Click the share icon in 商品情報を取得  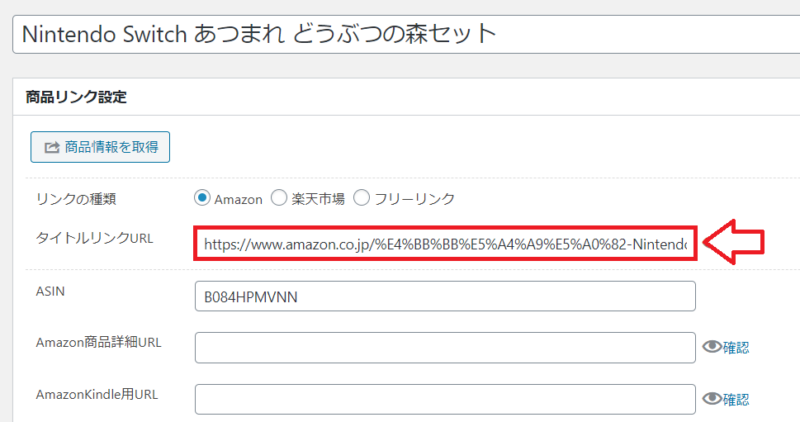coord(52,147)
